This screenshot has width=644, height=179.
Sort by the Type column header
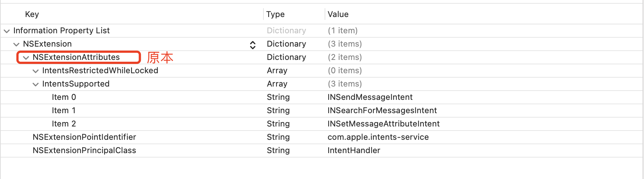tap(275, 14)
